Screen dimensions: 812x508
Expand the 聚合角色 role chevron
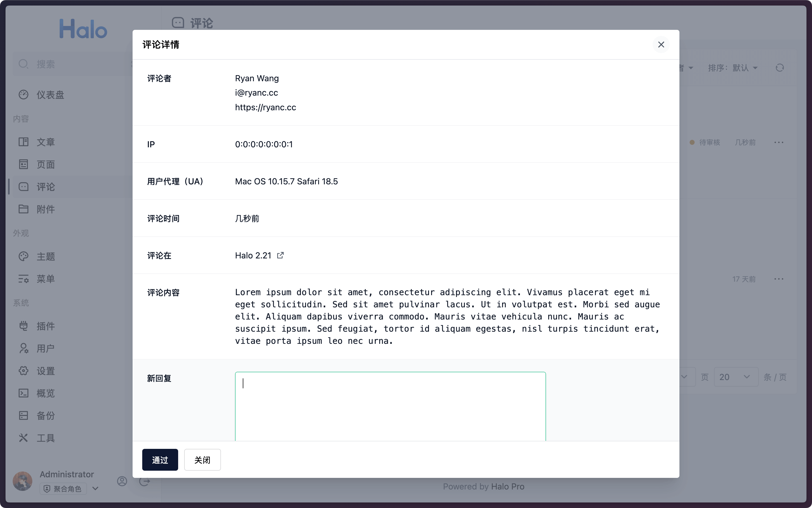[x=95, y=488]
